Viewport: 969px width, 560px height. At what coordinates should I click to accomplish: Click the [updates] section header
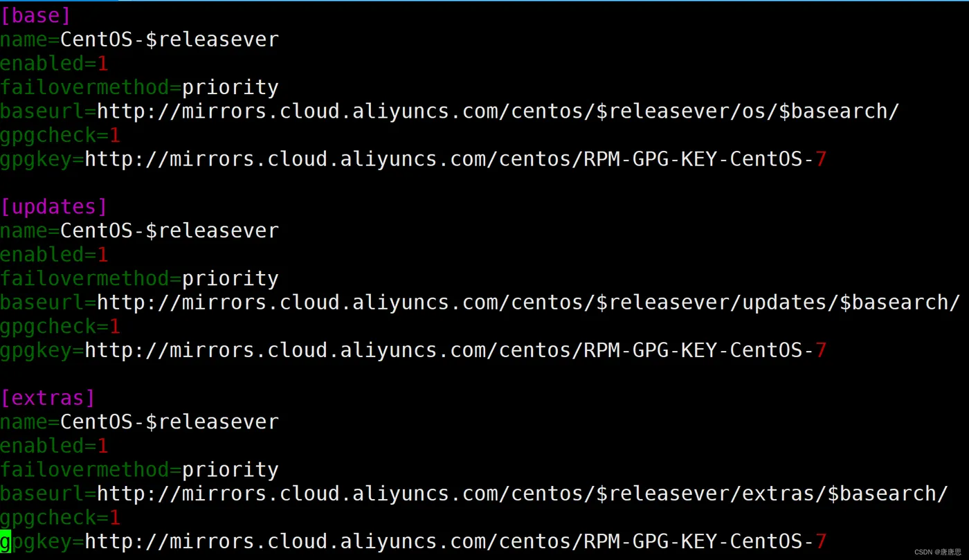click(x=54, y=207)
